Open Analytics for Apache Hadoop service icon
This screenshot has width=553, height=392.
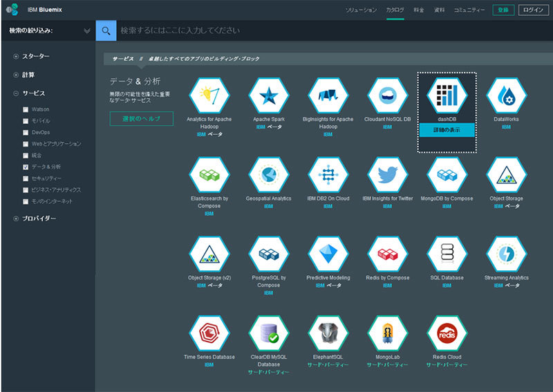pyautogui.click(x=209, y=95)
